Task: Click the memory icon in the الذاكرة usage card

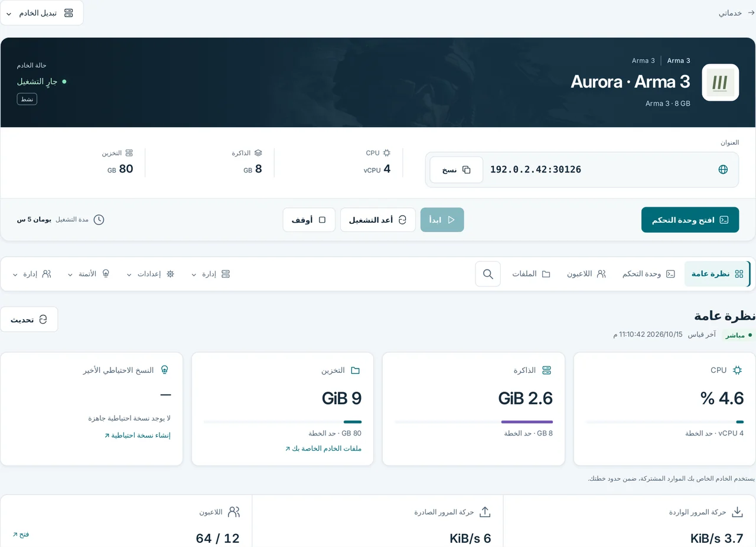Action: 546,370
